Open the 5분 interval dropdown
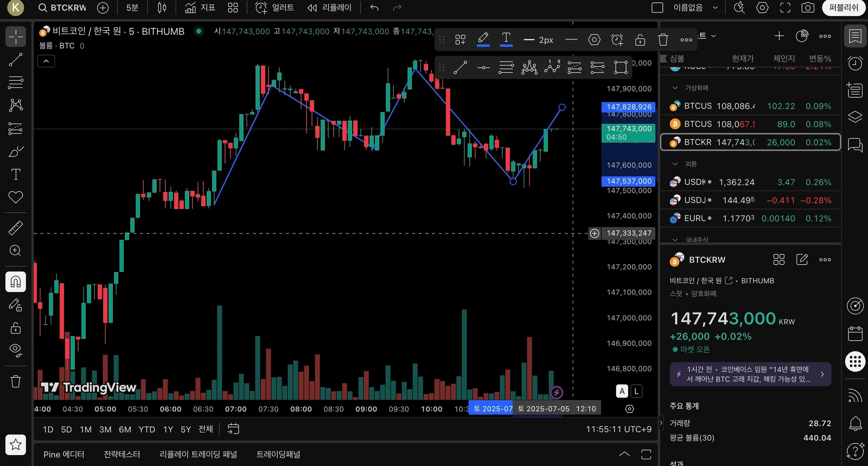Image resolution: width=868 pixels, height=466 pixels. 132,8
